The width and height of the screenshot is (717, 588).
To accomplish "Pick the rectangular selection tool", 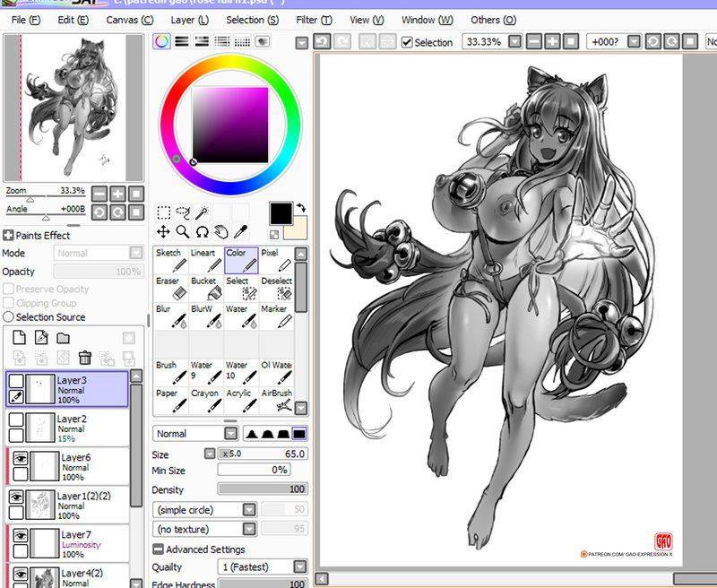I will [x=164, y=212].
